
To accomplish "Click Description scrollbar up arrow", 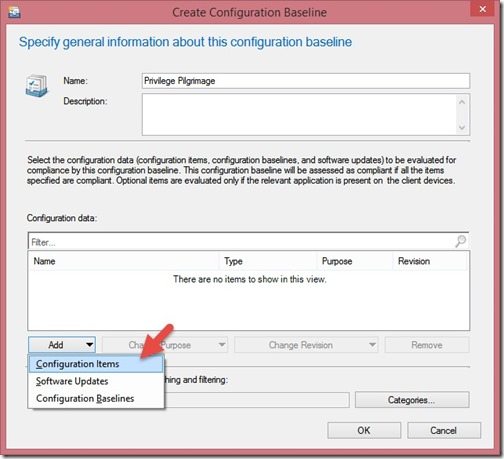I will coord(462,102).
